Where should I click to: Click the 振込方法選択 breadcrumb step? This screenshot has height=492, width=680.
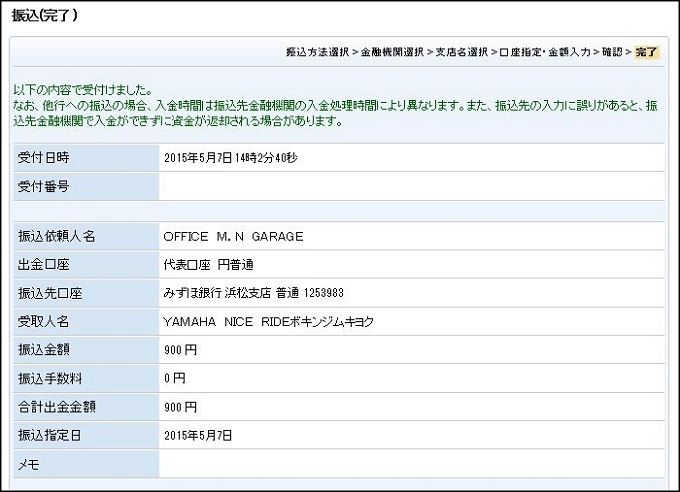(x=317, y=52)
